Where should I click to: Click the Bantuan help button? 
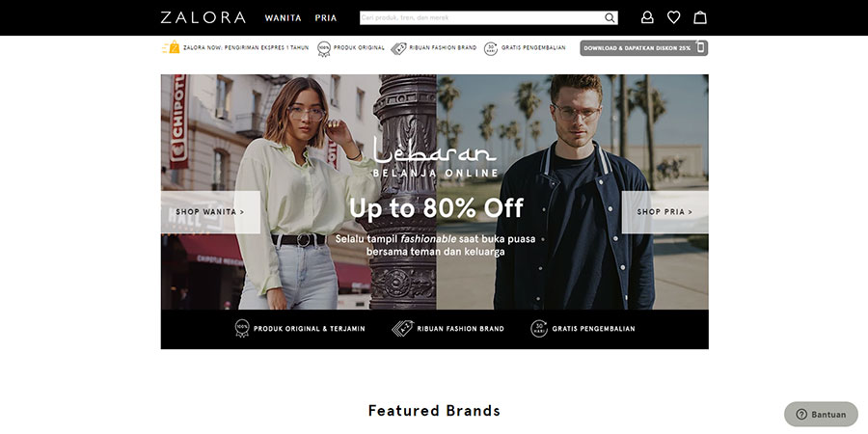821,414
